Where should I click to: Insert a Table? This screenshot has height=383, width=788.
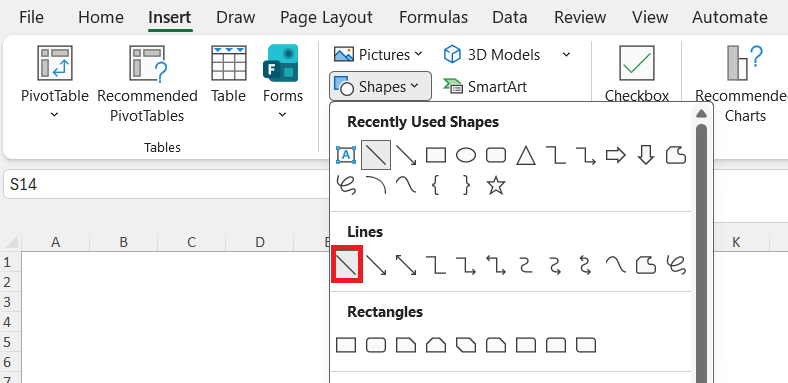tap(229, 74)
